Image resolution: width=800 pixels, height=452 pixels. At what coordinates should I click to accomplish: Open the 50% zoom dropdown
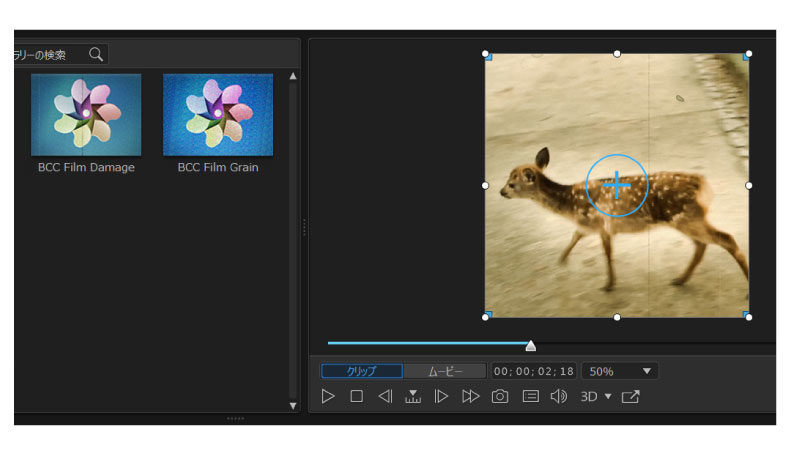pos(619,371)
